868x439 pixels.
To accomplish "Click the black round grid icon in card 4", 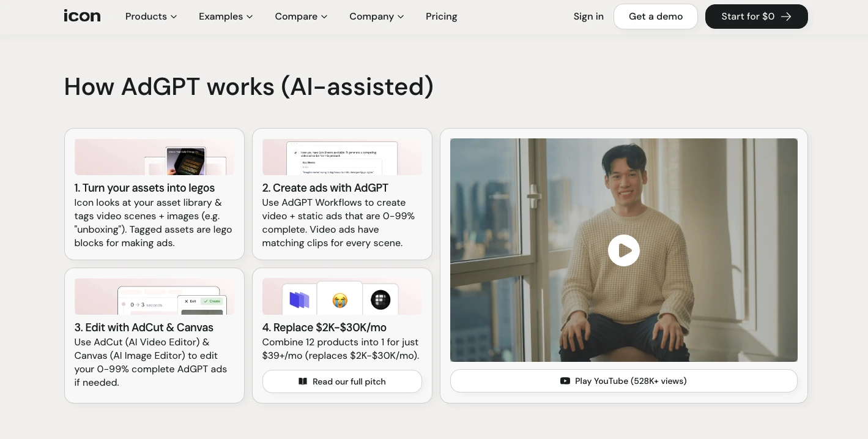I will coord(380,300).
